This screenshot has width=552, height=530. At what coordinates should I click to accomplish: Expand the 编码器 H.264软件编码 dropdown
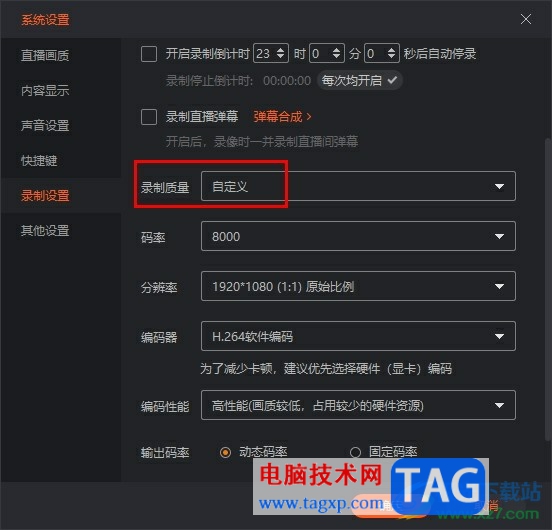click(x=358, y=336)
